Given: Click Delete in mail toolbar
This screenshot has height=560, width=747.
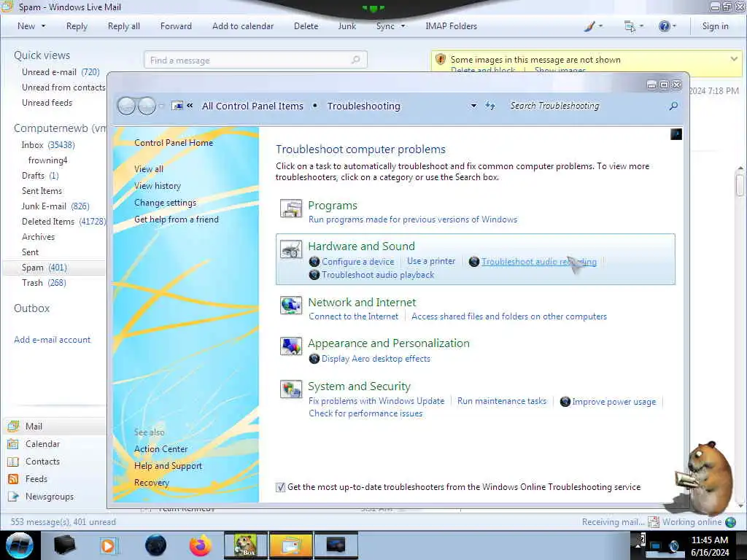Looking at the screenshot, I should [x=306, y=26].
